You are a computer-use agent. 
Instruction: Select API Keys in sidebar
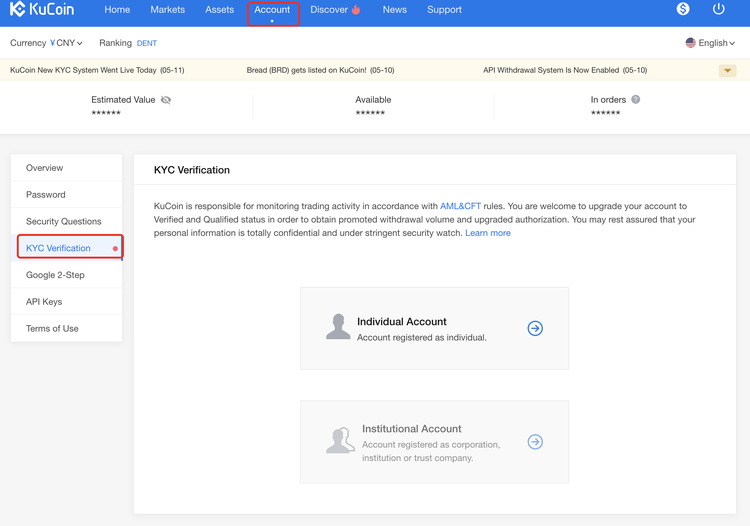click(x=44, y=301)
